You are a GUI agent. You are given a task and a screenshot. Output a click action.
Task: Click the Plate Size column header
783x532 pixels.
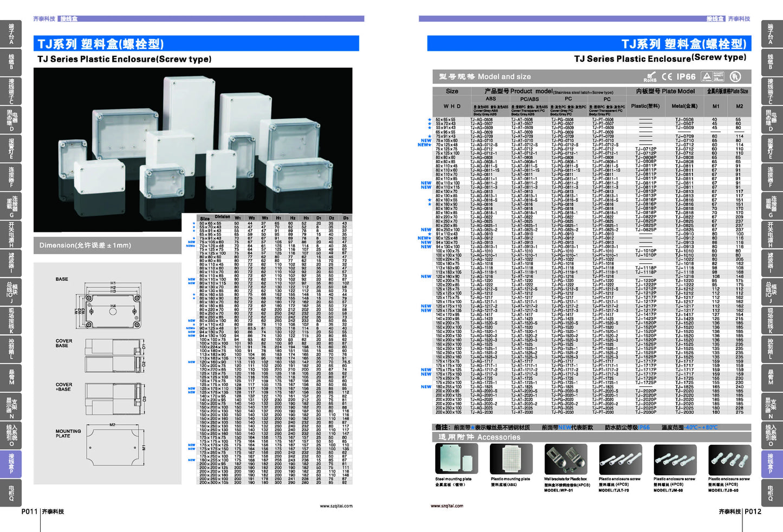click(727, 92)
